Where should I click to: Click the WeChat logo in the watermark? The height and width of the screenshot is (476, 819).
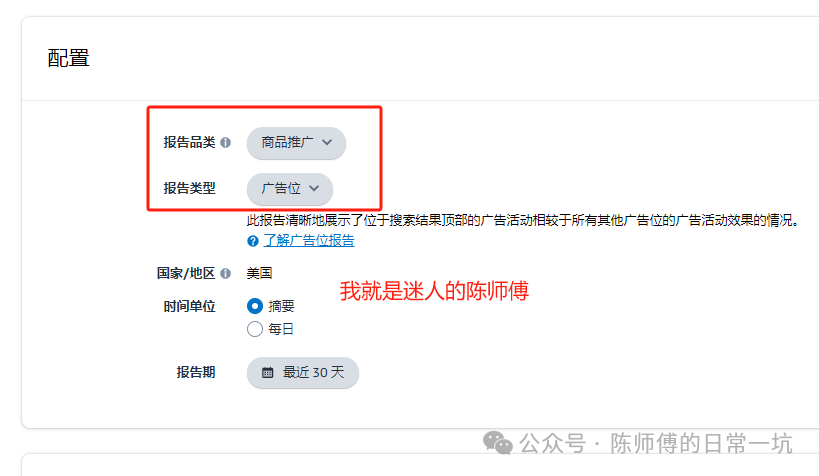click(498, 443)
